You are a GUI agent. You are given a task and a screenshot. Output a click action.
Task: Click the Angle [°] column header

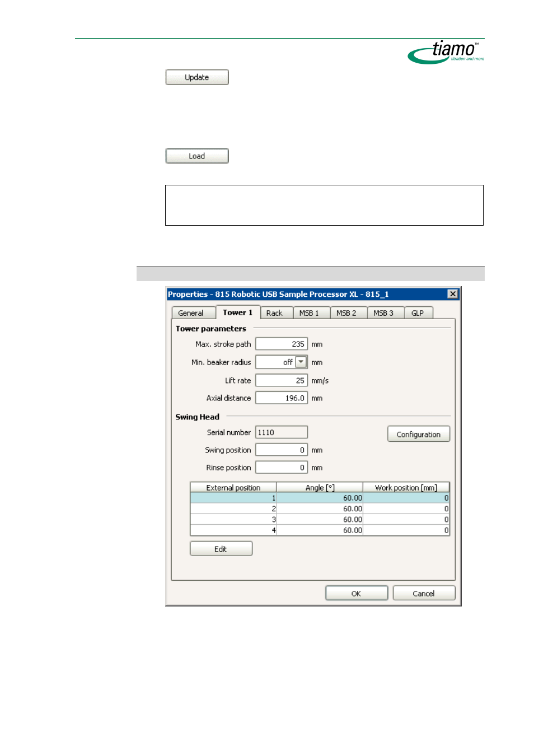coord(320,488)
